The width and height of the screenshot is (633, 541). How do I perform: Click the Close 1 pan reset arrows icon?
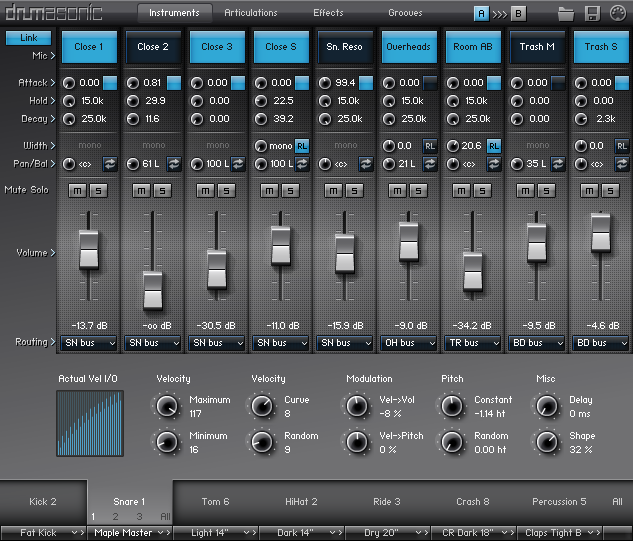(x=110, y=164)
